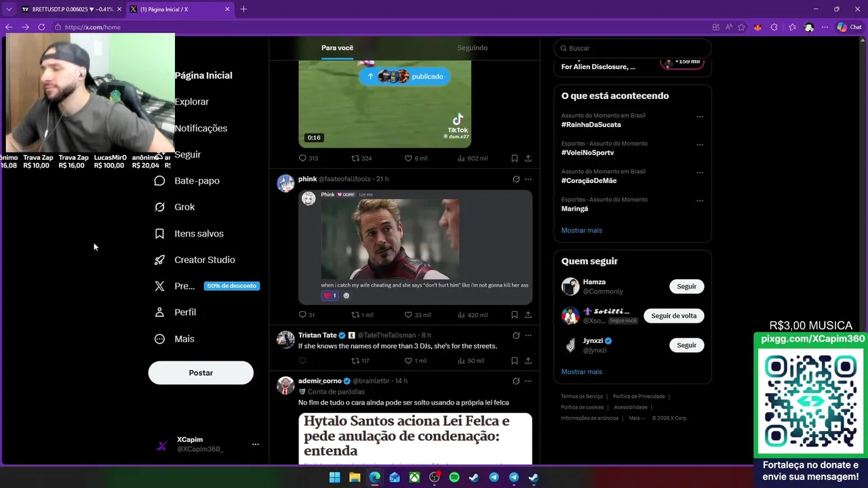Open the browser favorites list icon
The height and width of the screenshot is (488, 868).
tap(792, 27)
